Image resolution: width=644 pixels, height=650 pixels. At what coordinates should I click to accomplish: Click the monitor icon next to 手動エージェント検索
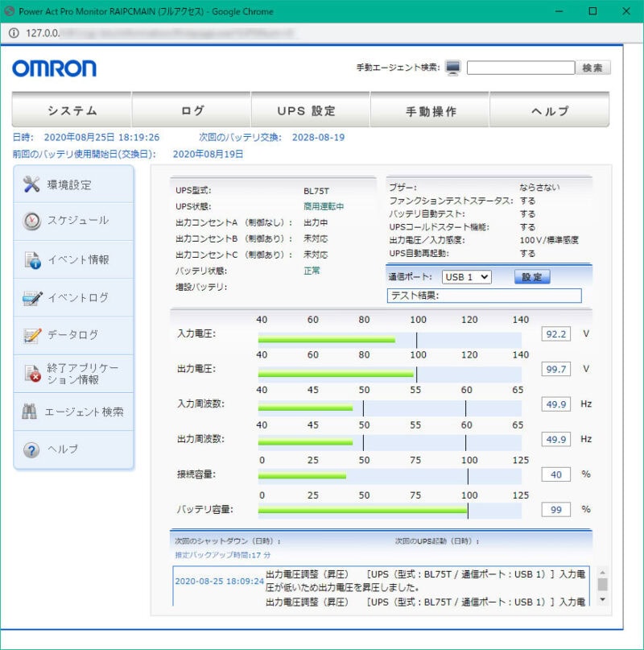point(454,68)
